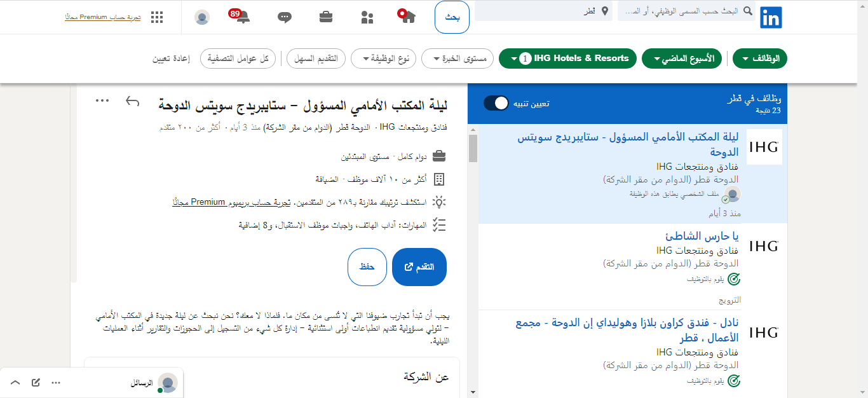Click the 23 results count text
Image resolution: width=868 pixels, height=398 pixels.
[768, 111]
